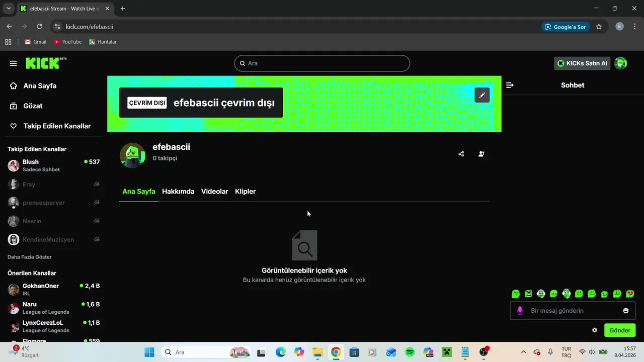The width and height of the screenshot is (644, 362).
Task: Edit the channel banner with pencil icon
Action: 482,95
